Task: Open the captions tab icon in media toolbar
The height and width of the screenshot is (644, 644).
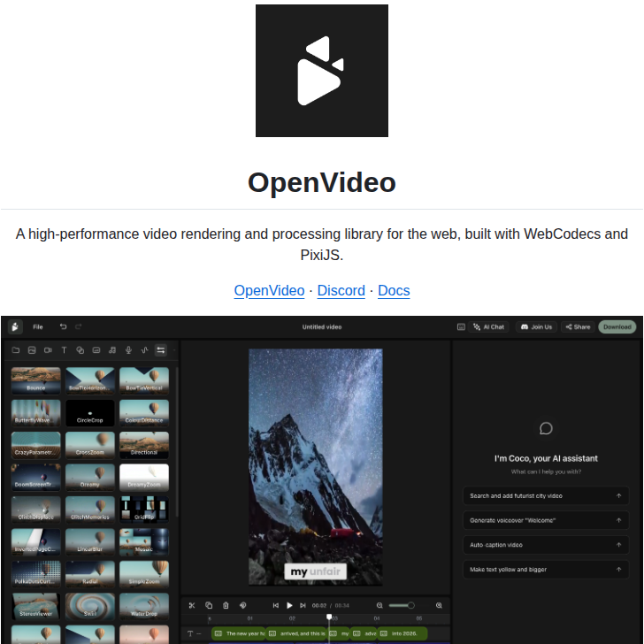Action: [96, 350]
